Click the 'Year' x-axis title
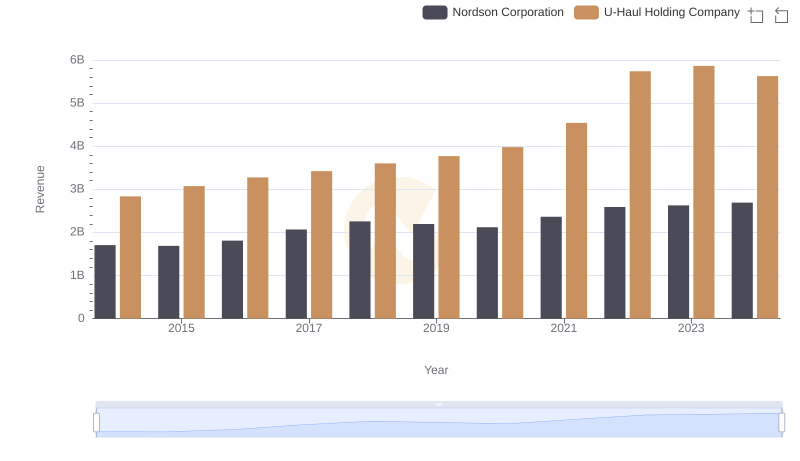This screenshot has width=800, height=461. click(x=436, y=370)
